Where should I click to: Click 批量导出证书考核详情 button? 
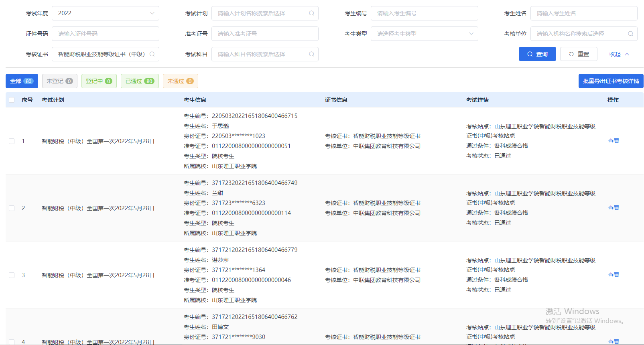611,81
